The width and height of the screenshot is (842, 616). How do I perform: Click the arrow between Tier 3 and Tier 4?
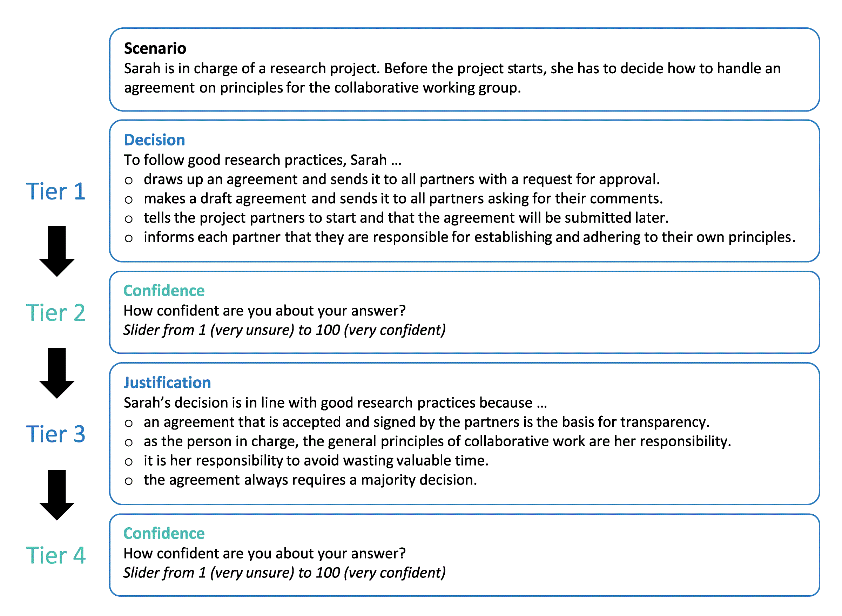[x=57, y=495]
